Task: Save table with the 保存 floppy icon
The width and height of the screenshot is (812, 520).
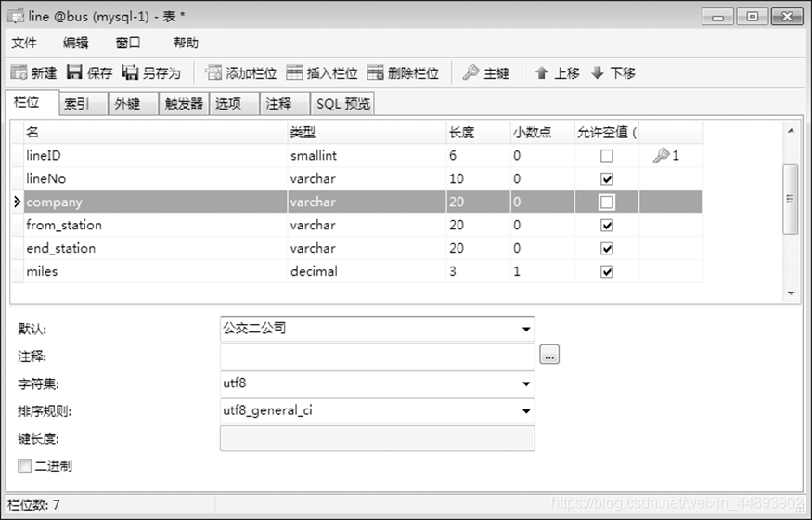Action: [x=74, y=72]
